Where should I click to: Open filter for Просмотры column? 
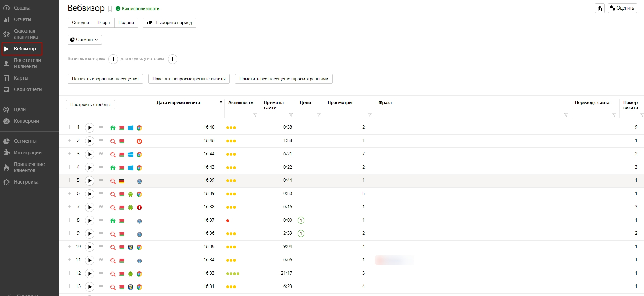point(370,115)
